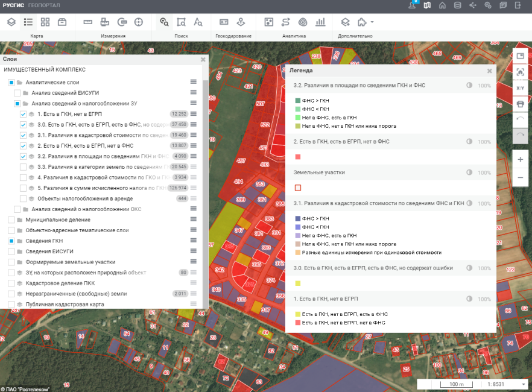
Task: Click the print icon on map sidebar
Action: click(520, 104)
